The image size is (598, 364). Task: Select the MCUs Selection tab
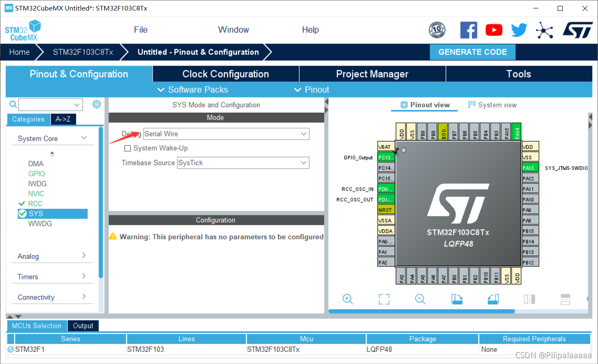pyautogui.click(x=37, y=326)
